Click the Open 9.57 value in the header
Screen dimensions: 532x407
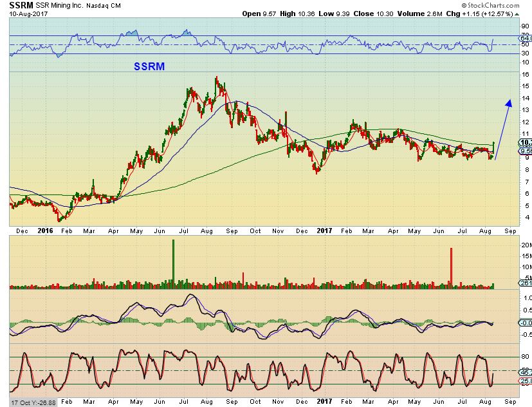pyautogui.click(x=259, y=14)
